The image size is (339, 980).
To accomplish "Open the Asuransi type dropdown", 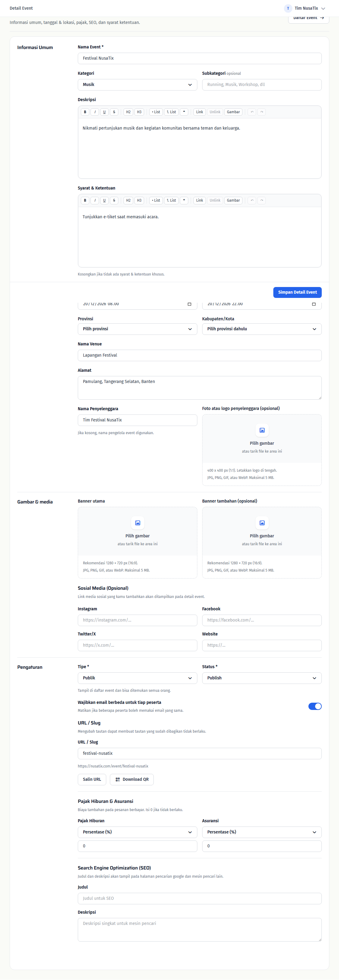I will tap(262, 832).
